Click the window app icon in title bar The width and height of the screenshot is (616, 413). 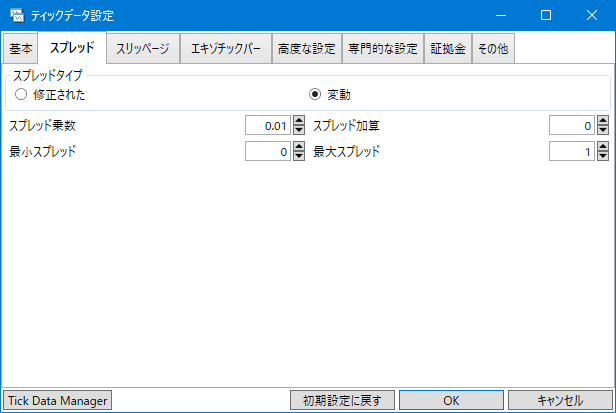point(17,15)
